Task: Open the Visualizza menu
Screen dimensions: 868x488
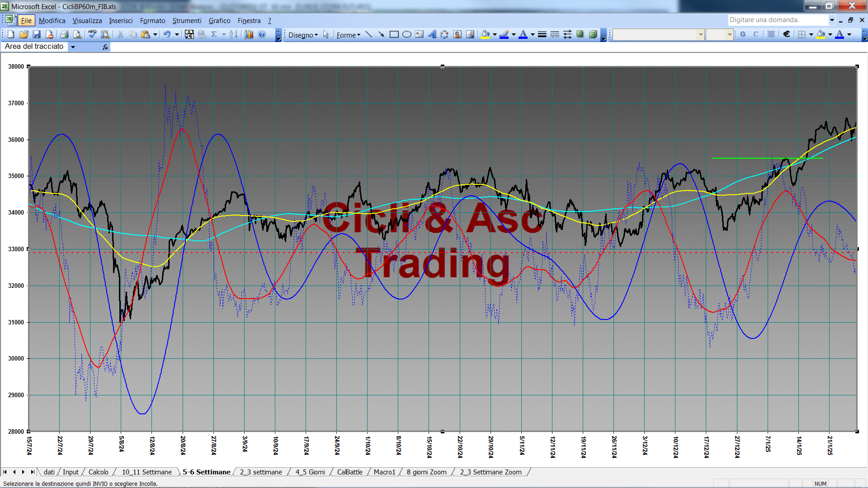Action: click(87, 20)
